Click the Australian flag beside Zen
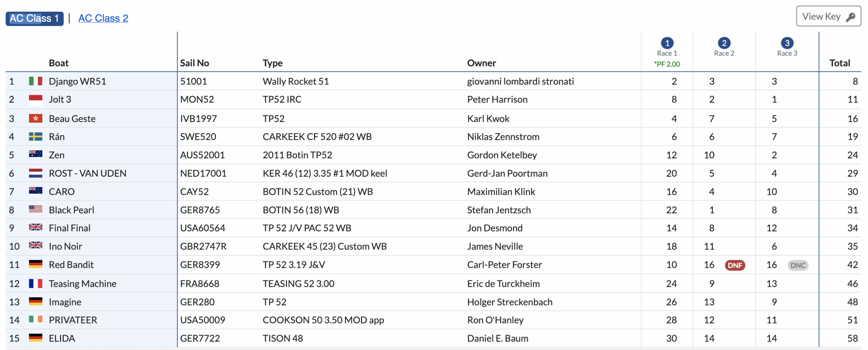Viewport: 868px width, 350px height. click(x=36, y=154)
